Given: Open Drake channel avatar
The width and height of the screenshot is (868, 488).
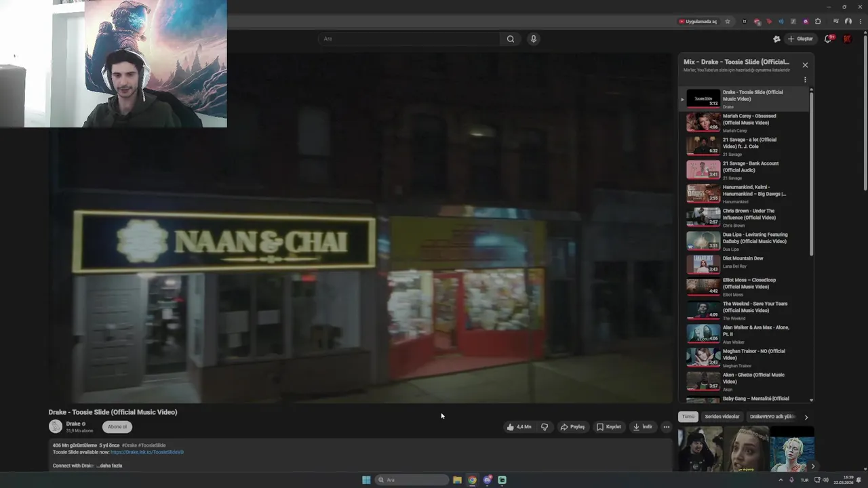Looking at the screenshot, I should click(x=56, y=426).
